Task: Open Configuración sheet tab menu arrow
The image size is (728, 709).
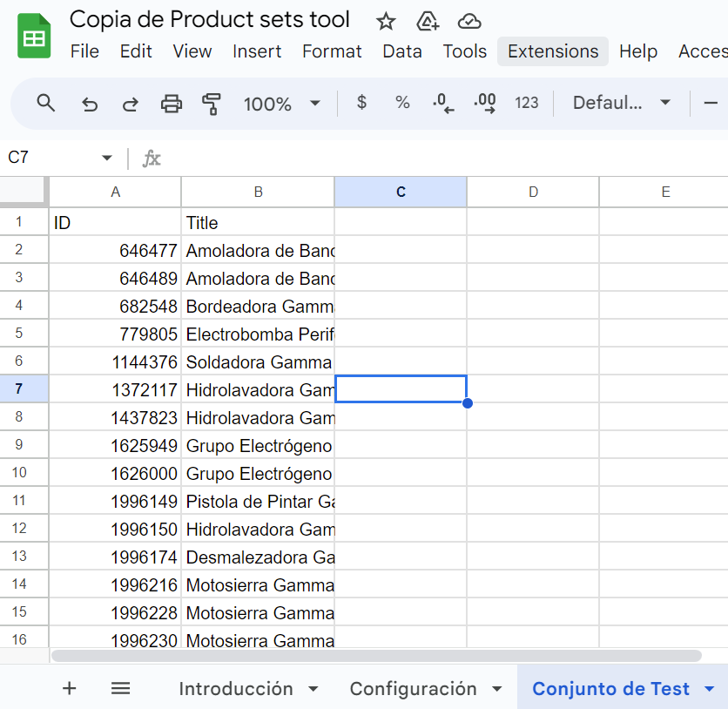Action: pos(496,689)
